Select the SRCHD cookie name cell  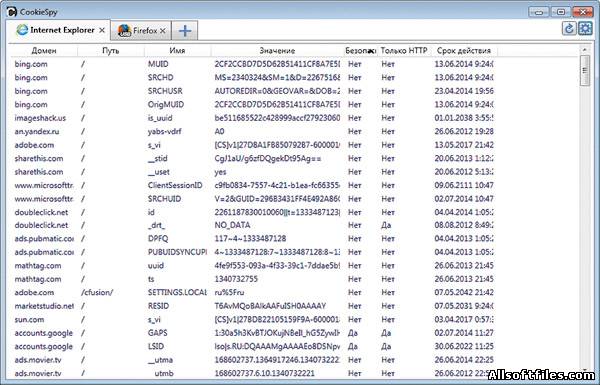click(x=161, y=77)
